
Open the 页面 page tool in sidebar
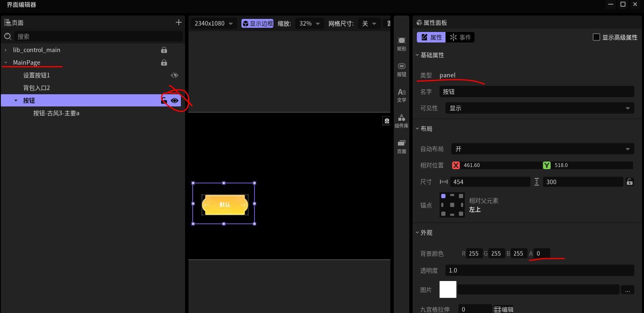(402, 147)
